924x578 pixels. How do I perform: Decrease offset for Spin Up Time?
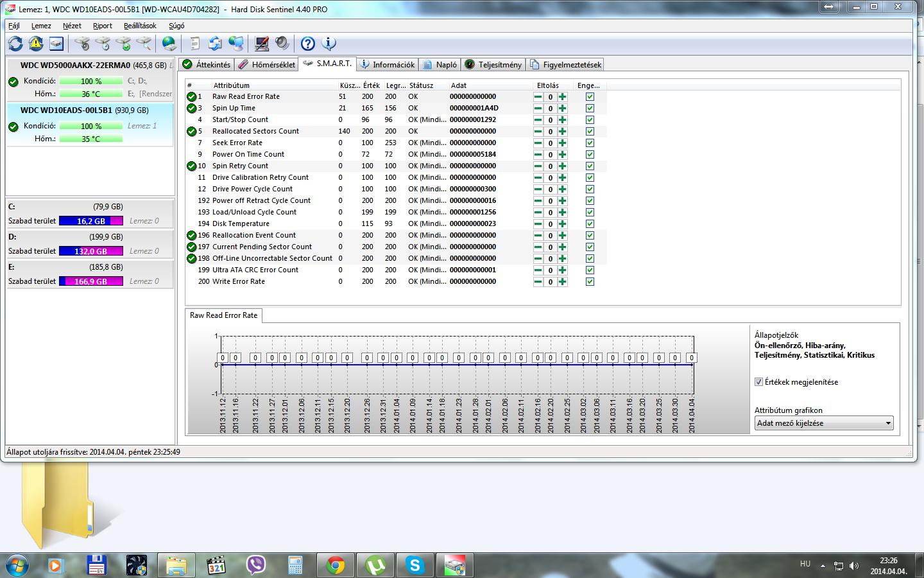tap(538, 109)
